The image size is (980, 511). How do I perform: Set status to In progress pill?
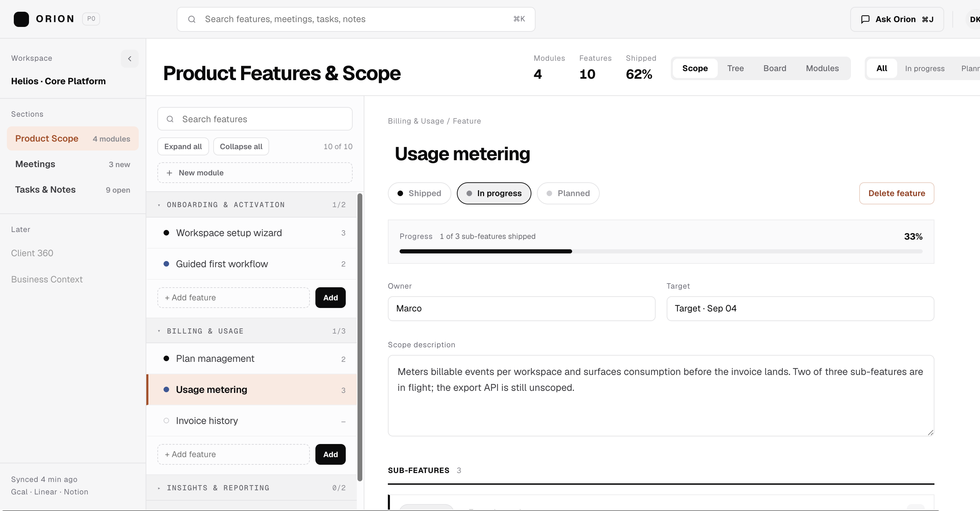pos(494,193)
